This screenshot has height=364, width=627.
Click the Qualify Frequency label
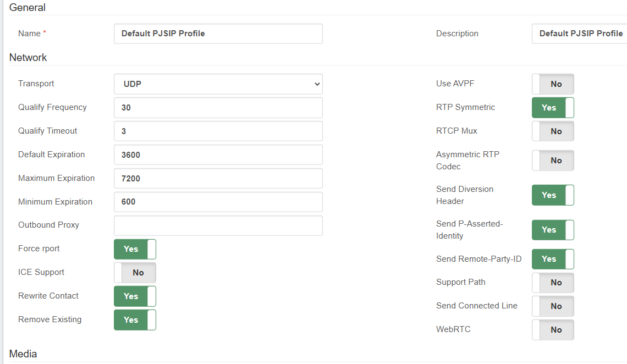click(x=52, y=107)
